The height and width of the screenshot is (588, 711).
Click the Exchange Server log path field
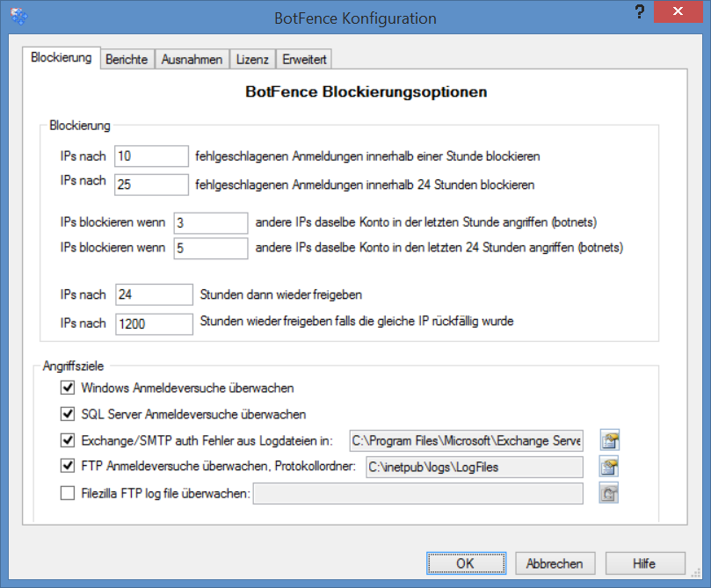coord(466,440)
